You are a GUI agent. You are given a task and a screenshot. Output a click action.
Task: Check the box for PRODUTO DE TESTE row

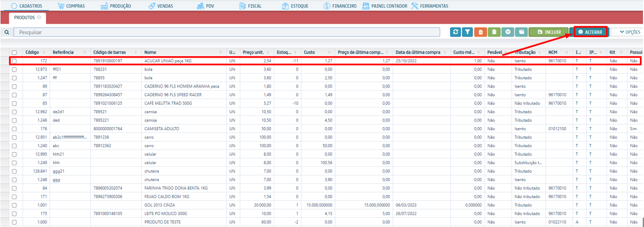tap(14, 222)
